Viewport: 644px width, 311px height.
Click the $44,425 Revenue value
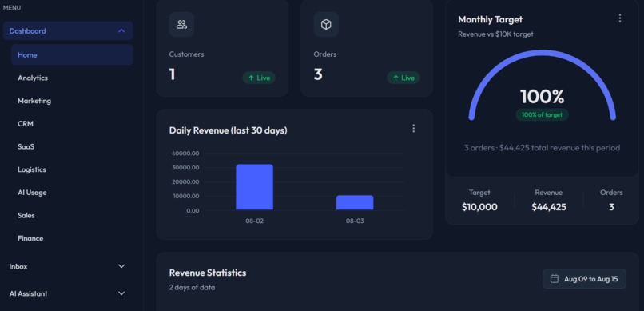[549, 207]
